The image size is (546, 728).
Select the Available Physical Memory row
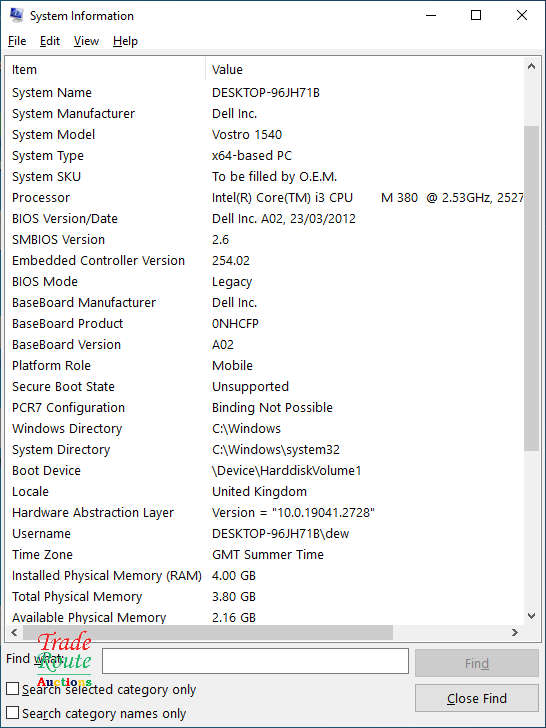[x=265, y=618]
